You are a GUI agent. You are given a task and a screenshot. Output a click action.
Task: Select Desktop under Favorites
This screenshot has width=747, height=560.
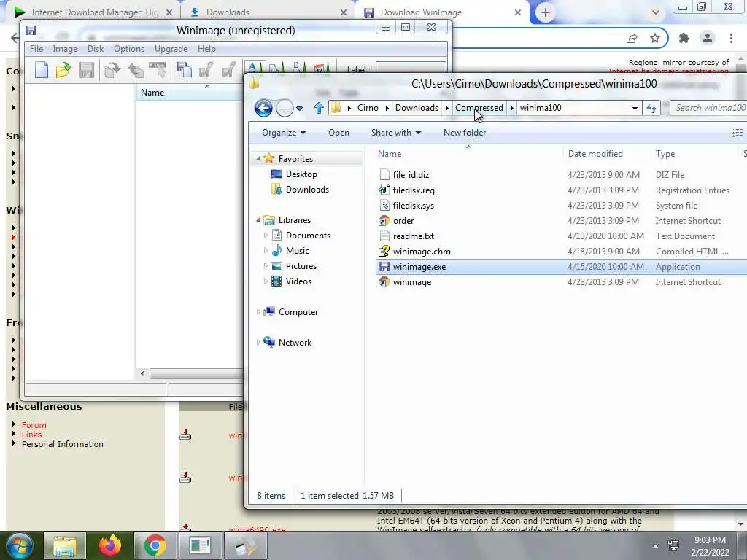point(301,174)
